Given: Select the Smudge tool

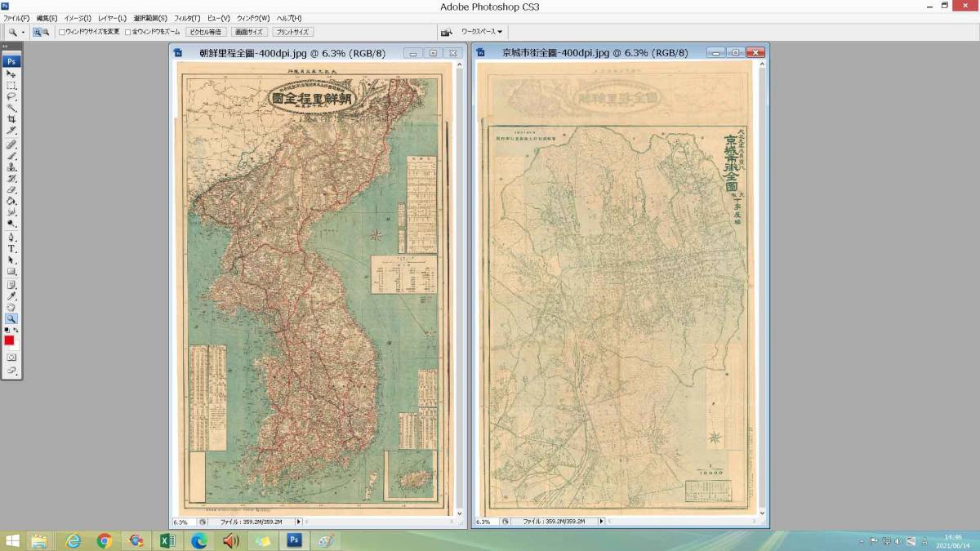Looking at the screenshot, I should coord(11,211).
